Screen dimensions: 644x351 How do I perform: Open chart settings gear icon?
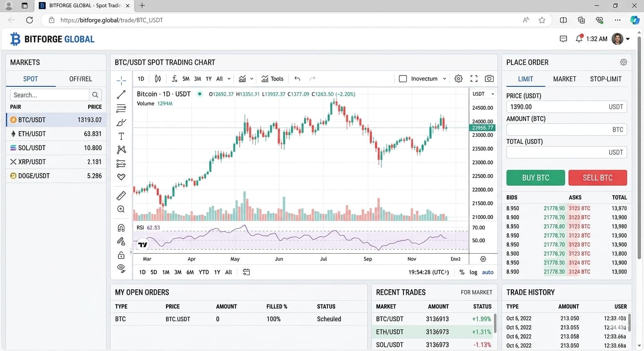tap(458, 79)
